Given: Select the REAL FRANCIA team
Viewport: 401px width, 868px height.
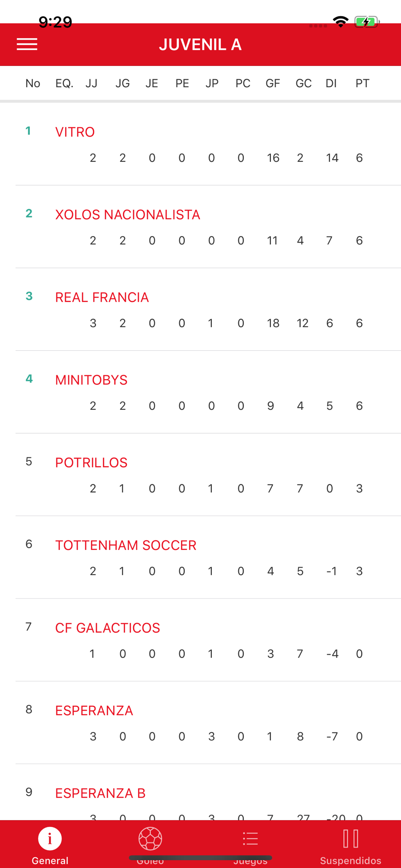Looking at the screenshot, I should pos(102,297).
